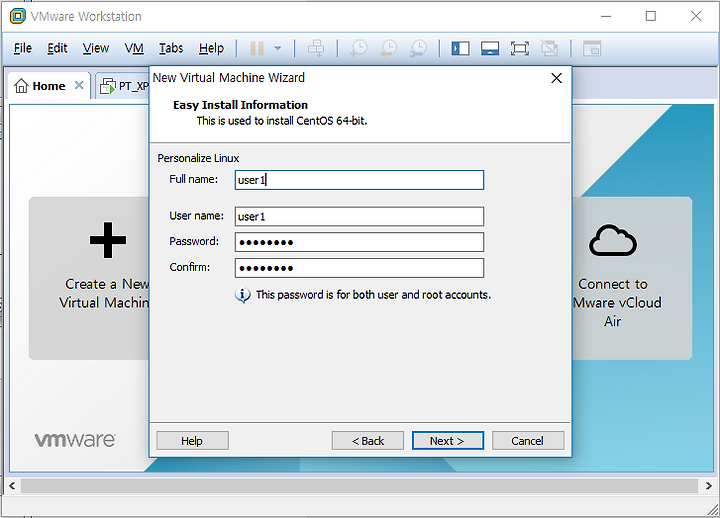The image size is (720, 518).
Task: Open the VM menu
Action: [x=134, y=48]
